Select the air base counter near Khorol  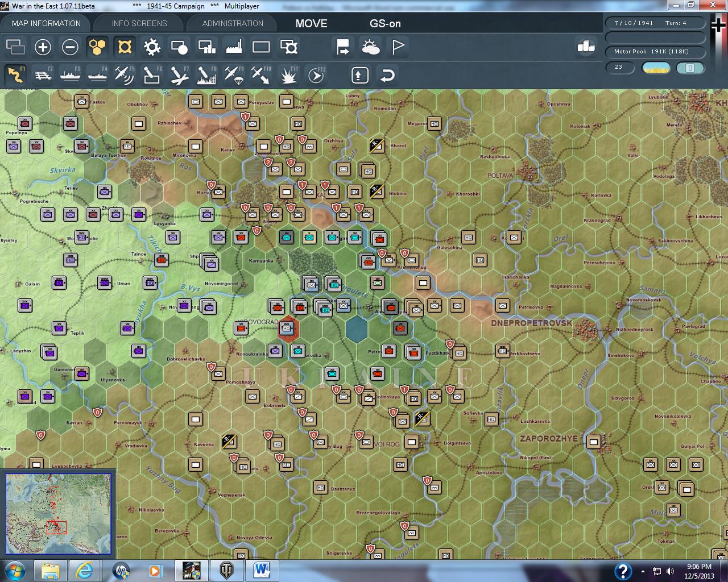[x=377, y=145]
